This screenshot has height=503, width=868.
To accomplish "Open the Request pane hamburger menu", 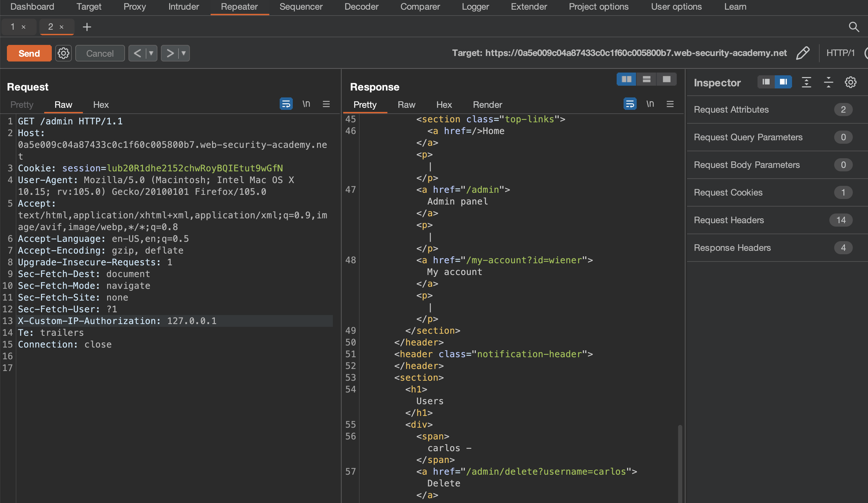I will (x=326, y=104).
